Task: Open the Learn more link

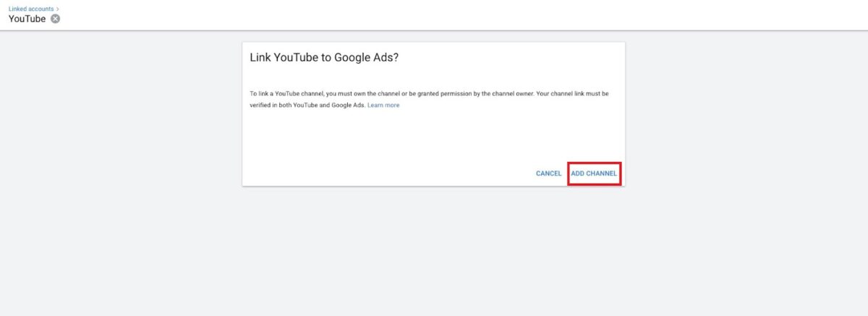Action: (383, 106)
